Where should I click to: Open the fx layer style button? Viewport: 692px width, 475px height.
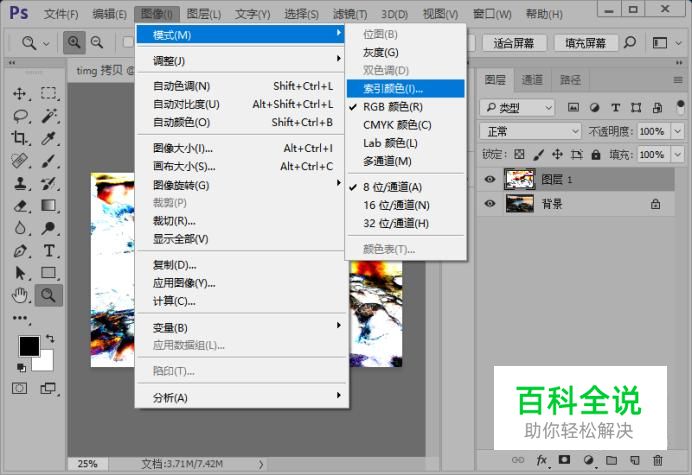pos(542,460)
